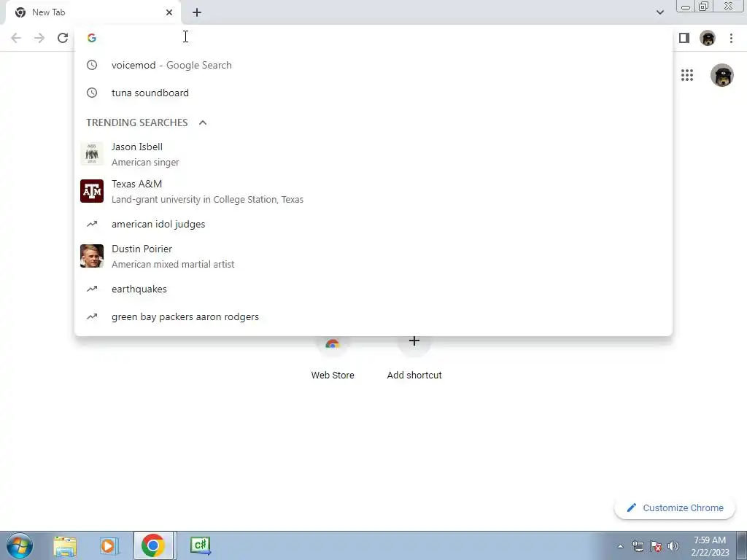Select Jason Isbell trending search
The width and height of the screenshot is (747, 560).
tap(373, 155)
